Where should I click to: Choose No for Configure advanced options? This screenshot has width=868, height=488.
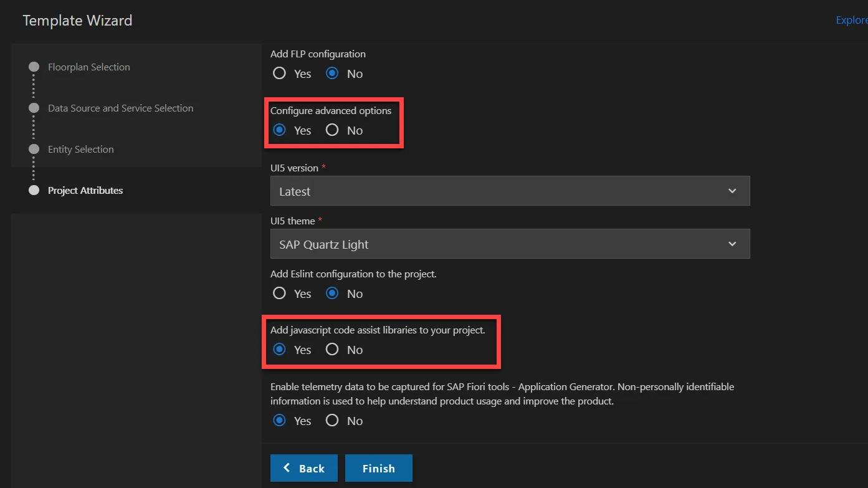(x=332, y=130)
